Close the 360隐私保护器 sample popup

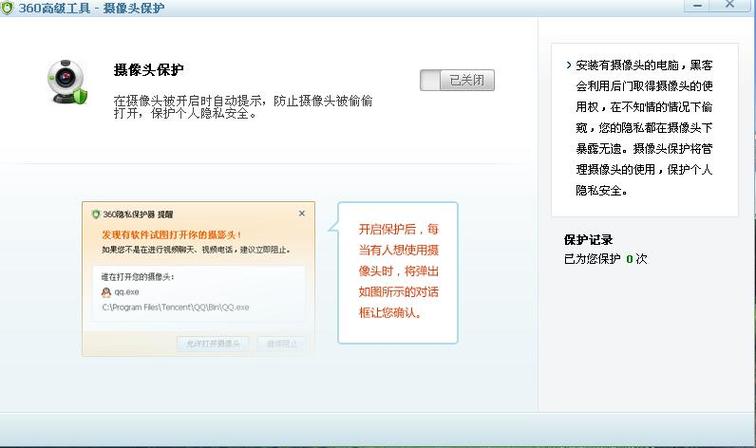pos(302,213)
